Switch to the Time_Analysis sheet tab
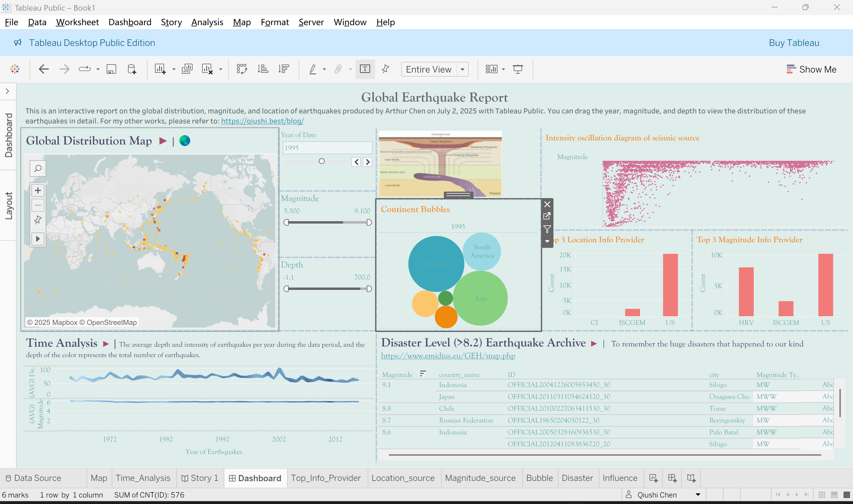The width and height of the screenshot is (853, 504). tap(143, 478)
